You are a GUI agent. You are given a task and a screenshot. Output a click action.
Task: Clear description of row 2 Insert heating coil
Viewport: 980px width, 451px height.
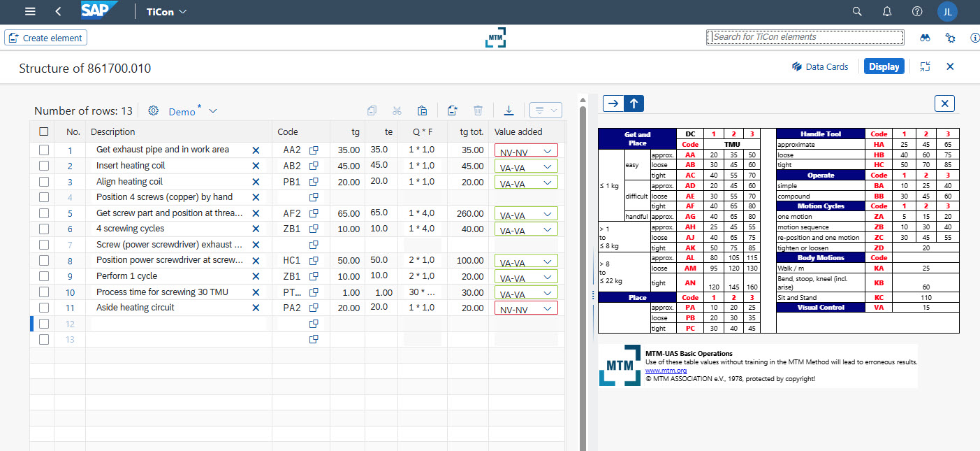click(x=256, y=166)
